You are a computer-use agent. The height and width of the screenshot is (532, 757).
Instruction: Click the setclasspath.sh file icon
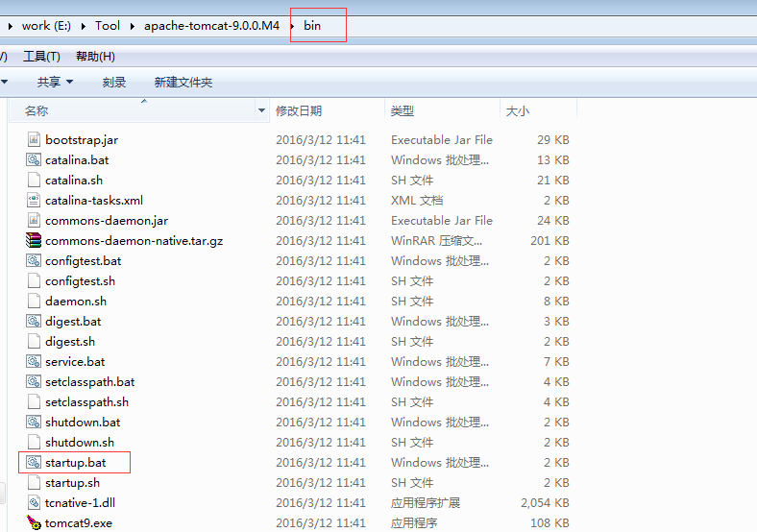pyautogui.click(x=34, y=402)
